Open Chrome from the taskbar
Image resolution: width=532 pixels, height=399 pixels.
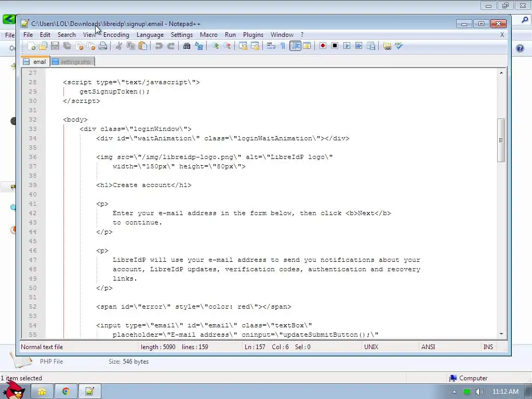(x=66, y=392)
